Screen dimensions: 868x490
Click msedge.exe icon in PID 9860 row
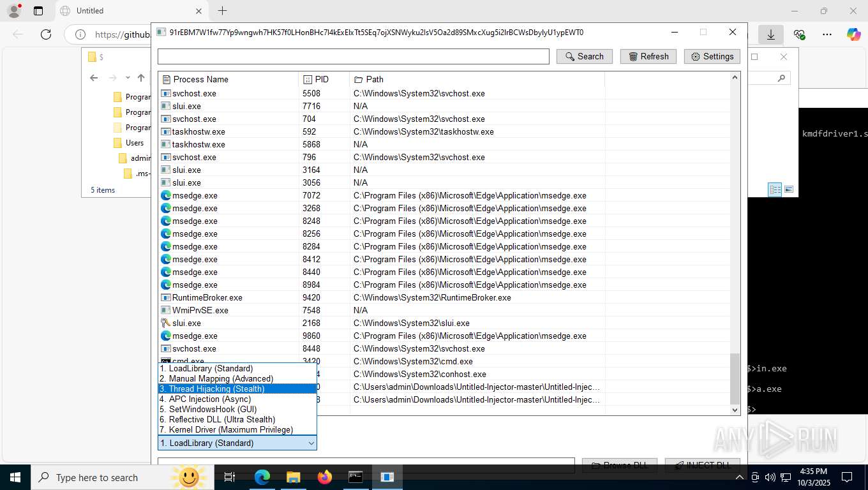pos(166,336)
